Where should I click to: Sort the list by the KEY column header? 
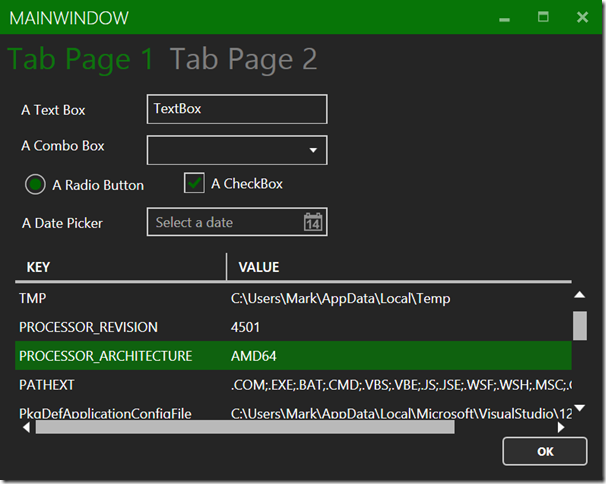120,267
